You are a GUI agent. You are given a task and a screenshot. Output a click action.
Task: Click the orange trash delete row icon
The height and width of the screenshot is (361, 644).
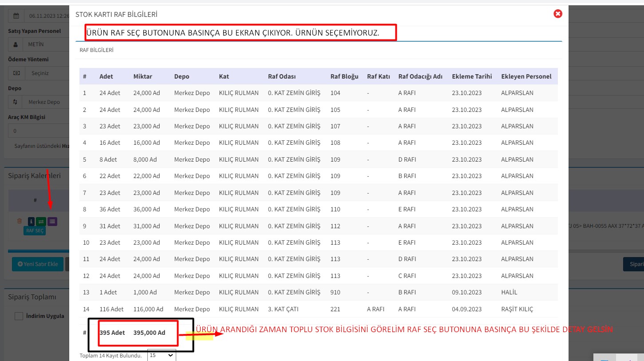coord(20,221)
